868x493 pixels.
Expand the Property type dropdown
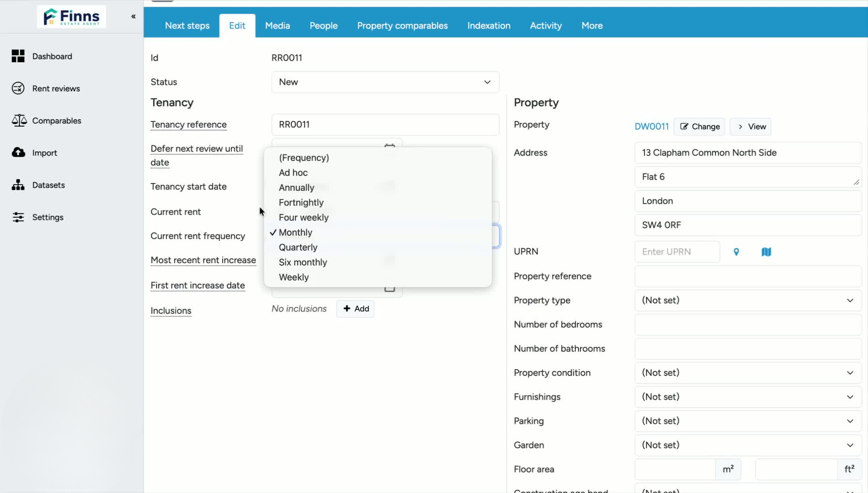click(748, 300)
